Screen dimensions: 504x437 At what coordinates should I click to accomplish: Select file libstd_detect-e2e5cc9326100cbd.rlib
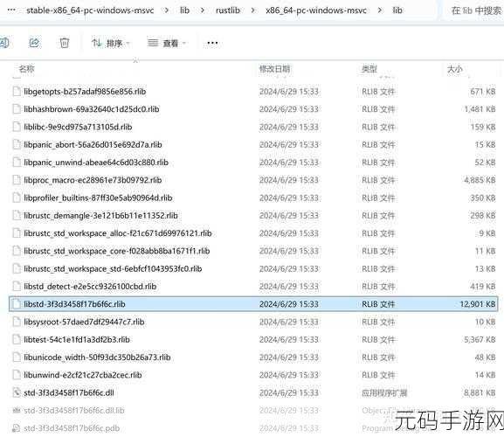point(90,286)
